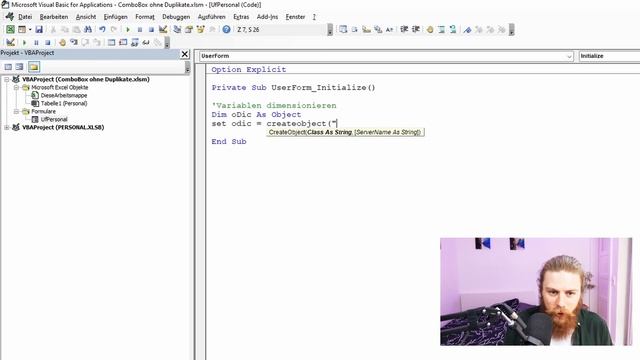Click the Comment Block icon in Edit toolbar

tap(441, 29)
